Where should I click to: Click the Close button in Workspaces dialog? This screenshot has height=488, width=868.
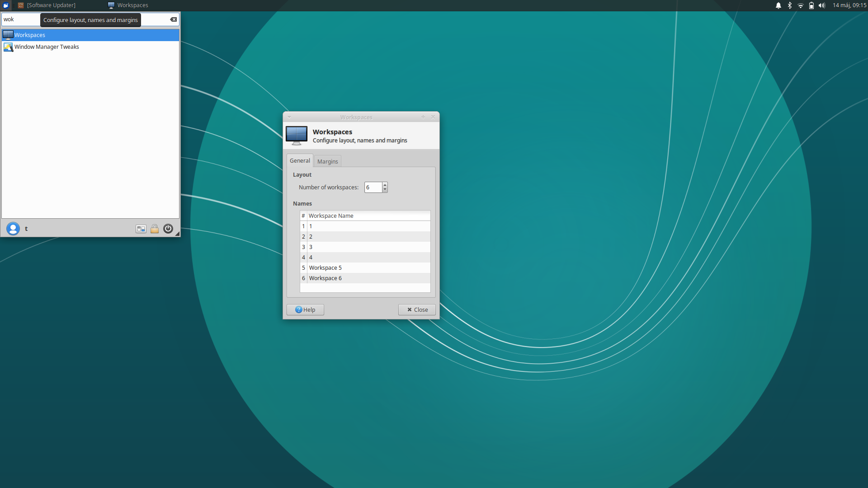tap(417, 309)
